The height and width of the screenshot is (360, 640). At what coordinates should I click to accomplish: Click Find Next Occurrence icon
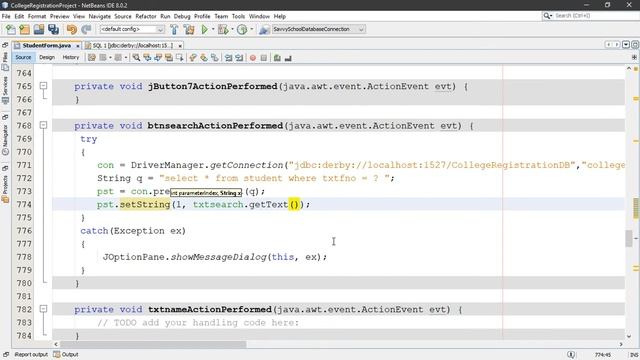point(158,58)
